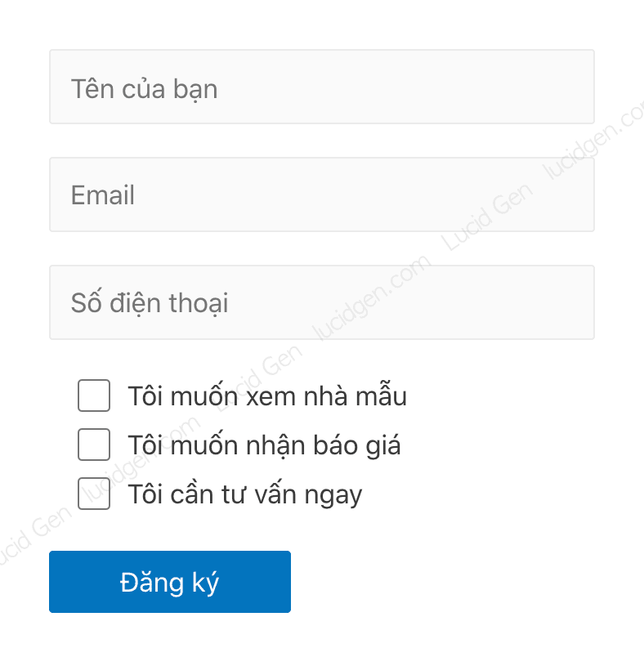Select the "Số điện thoại" phone field
The width and height of the screenshot is (644, 666).
(x=321, y=302)
